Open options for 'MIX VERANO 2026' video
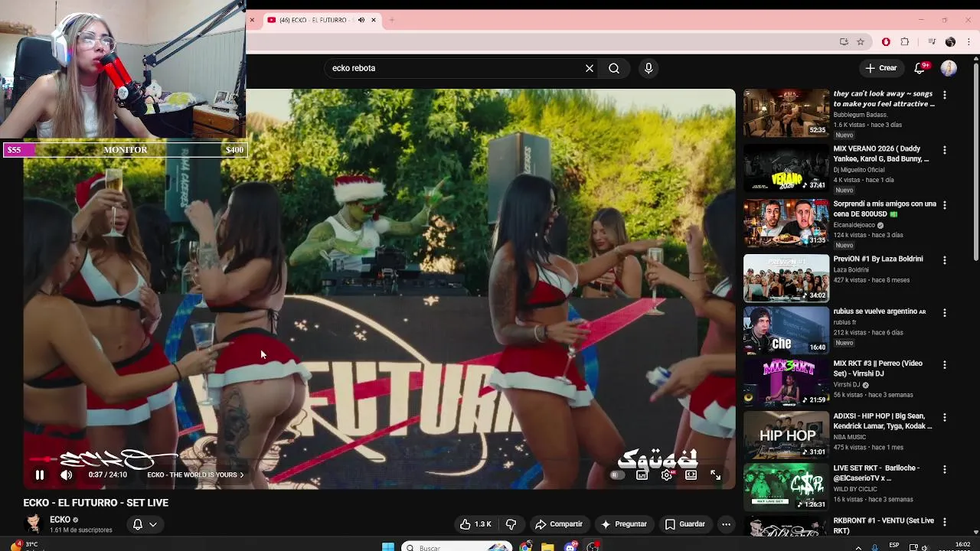This screenshot has width=980, height=551. pos(945,150)
